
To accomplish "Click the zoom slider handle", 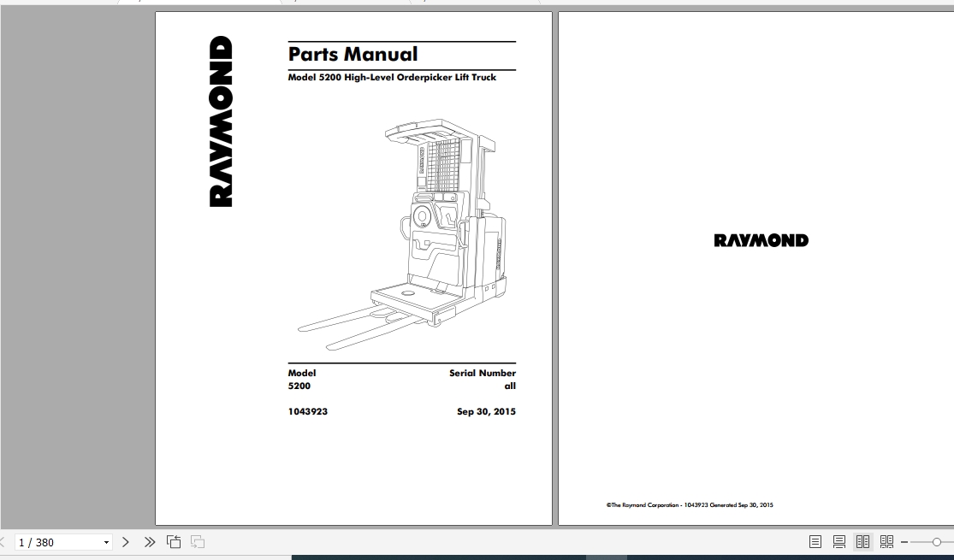I will 937,541.
